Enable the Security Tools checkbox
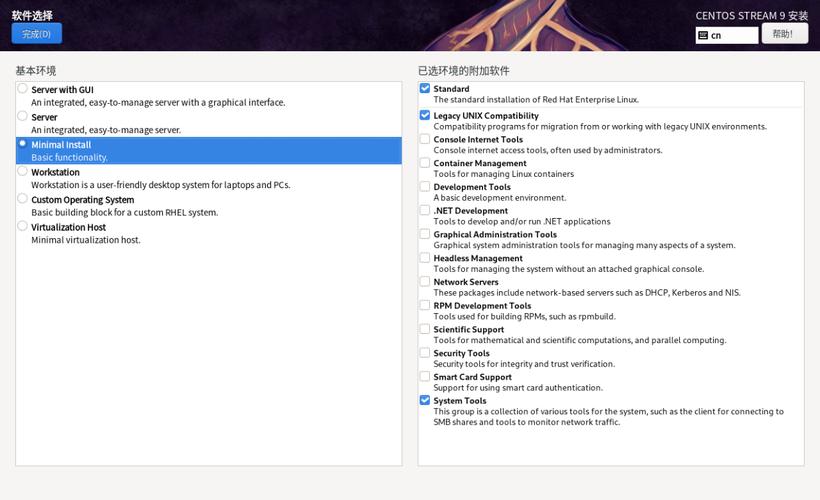The height and width of the screenshot is (500, 820). pos(425,353)
